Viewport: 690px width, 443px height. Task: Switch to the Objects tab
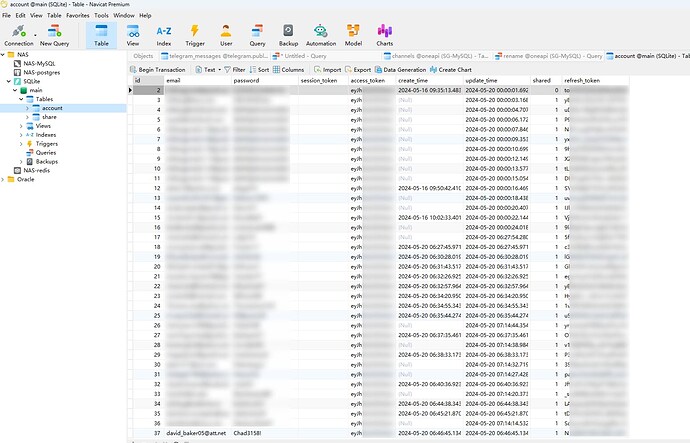coord(143,56)
